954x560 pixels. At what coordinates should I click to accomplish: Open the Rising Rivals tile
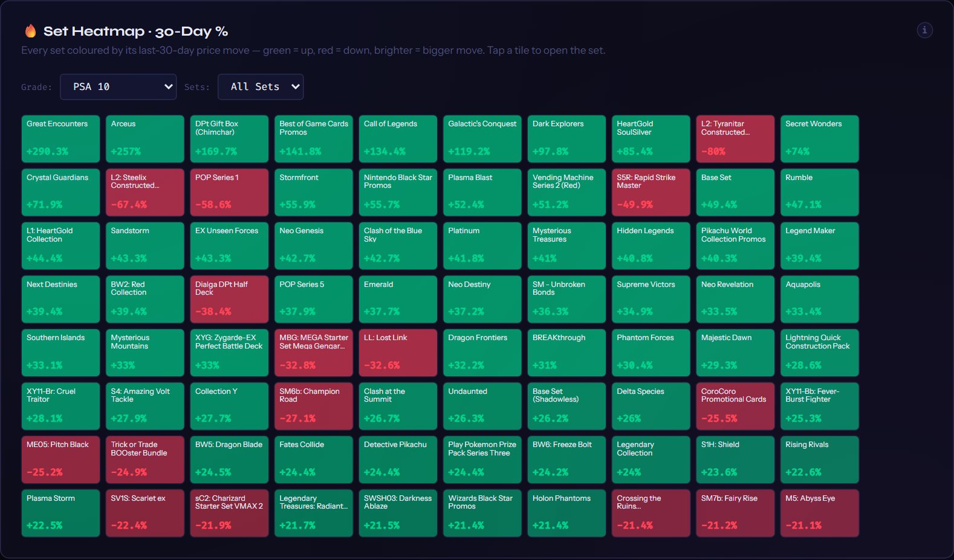pyautogui.click(x=820, y=460)
